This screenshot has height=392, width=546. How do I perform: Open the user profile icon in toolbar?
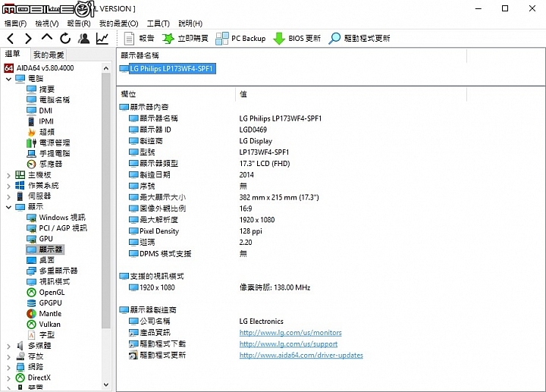pos(83,39)
